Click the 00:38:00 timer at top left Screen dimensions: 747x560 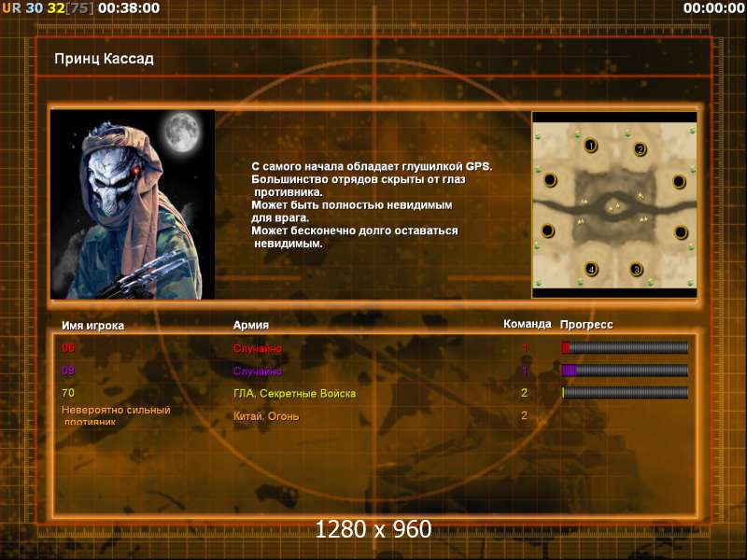pyautogui.click(x=129, y=8)
